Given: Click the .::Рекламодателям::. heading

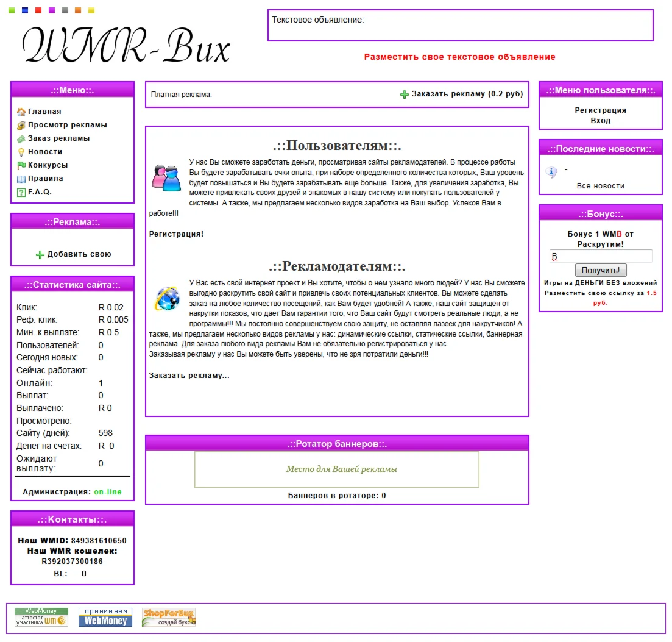Looking at the screenshot, I should click(x=337, y=266).
